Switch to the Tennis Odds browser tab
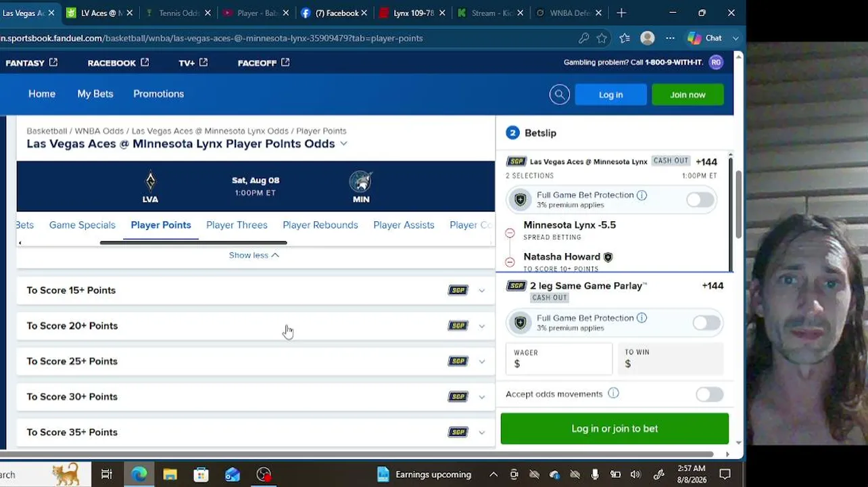Image resolution: width=868 pixels, height=487 pixels. [x=178, y=13]
